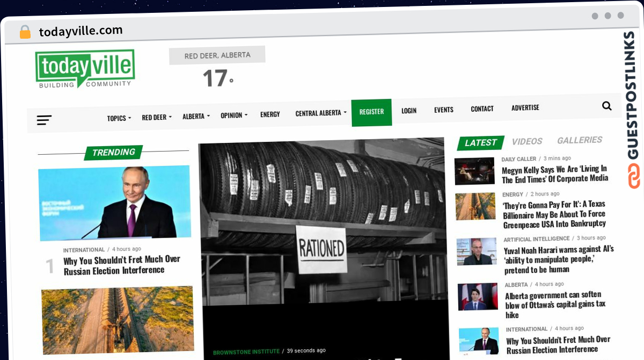Click the Megyn Kelly article thumbnail
Viewport: 644px width, 360px height.
474,171
